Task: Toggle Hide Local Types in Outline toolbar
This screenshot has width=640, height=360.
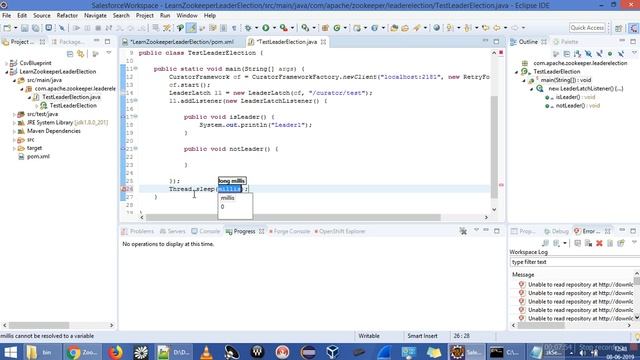Action: 621,54
